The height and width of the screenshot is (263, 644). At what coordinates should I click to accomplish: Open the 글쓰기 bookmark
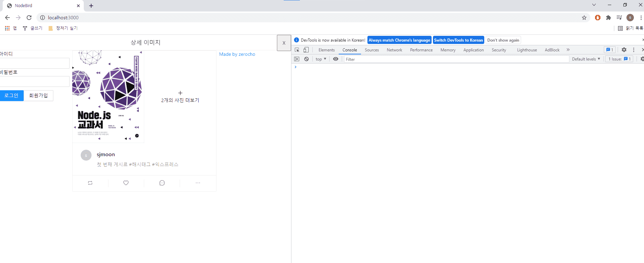33,28
